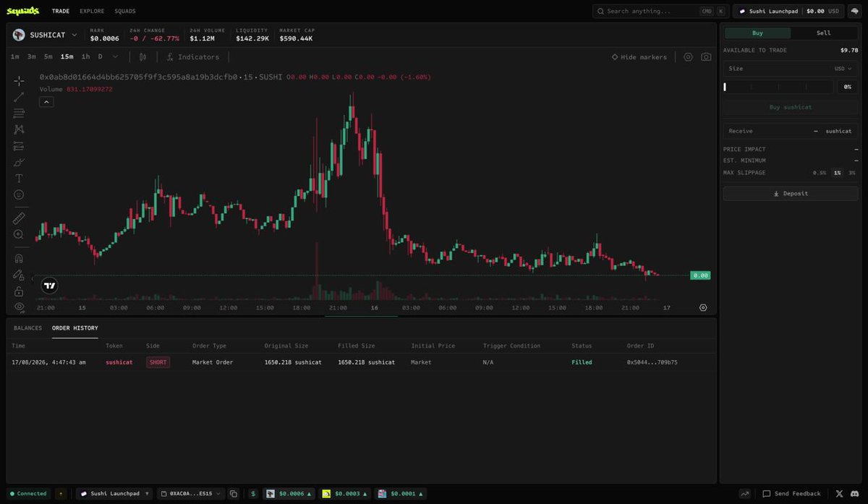
Task: Select the crosshair cursor tool
Action: pyautogui.click(x=19, y=80)
